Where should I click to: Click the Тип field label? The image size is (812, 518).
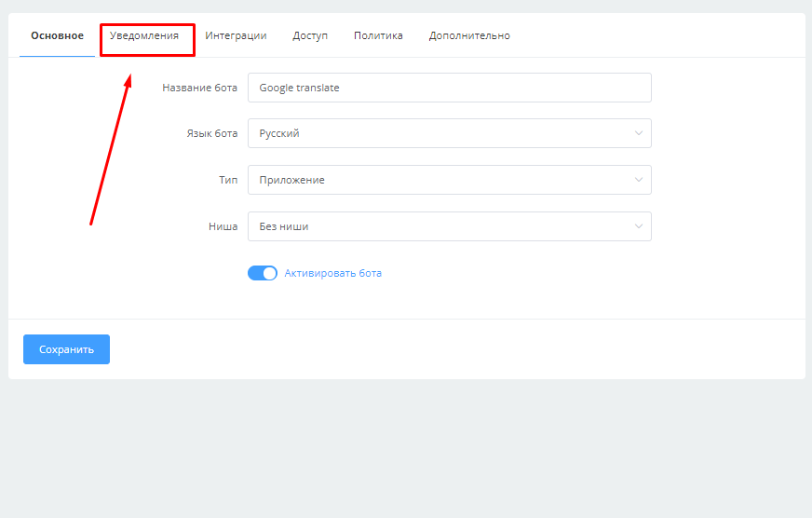(228, 180)
